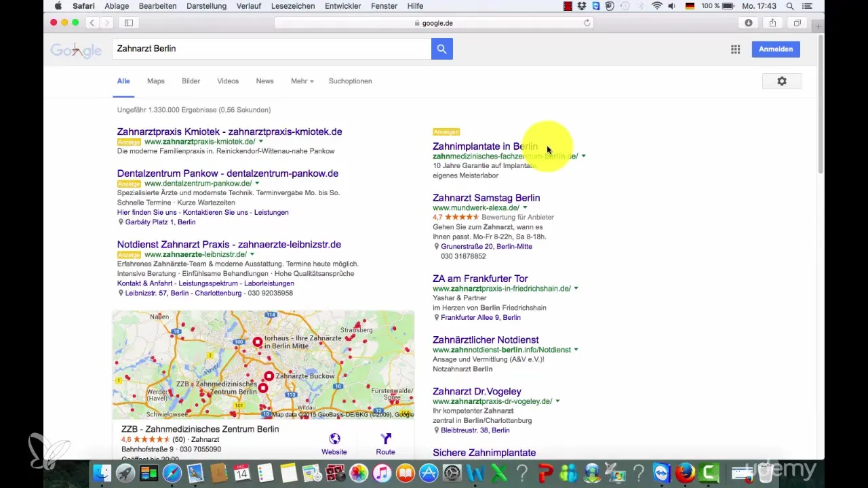Expand arrow next to zahnaerzte-leibnizstr.de URL
The height and width of the screenshot is (488, 868).
coord(251,255)
